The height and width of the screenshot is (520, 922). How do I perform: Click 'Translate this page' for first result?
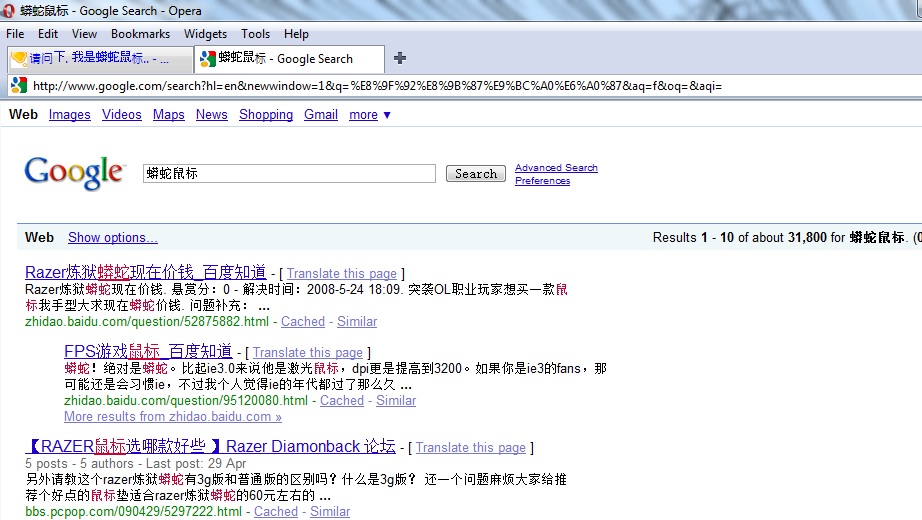342,274
